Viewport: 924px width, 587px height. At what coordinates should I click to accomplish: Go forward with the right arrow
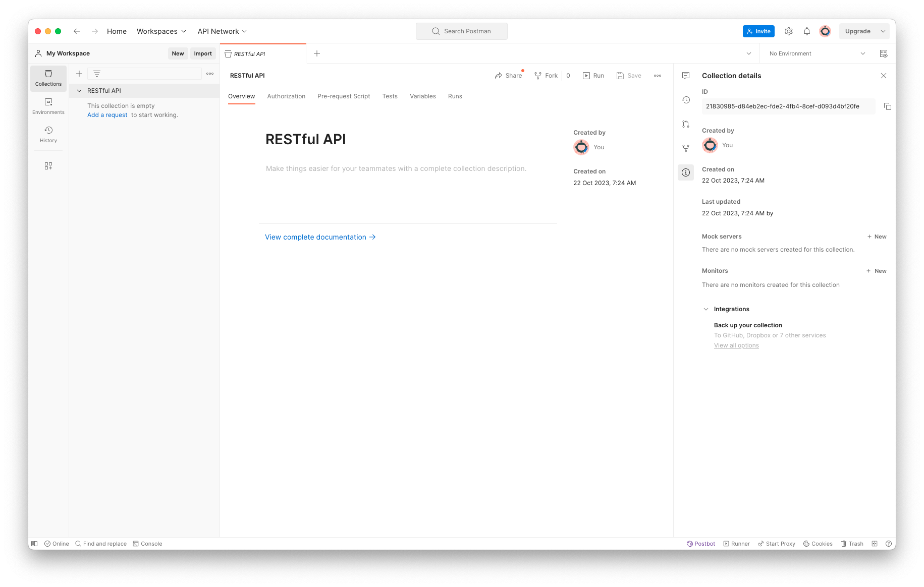coord(95,31)
